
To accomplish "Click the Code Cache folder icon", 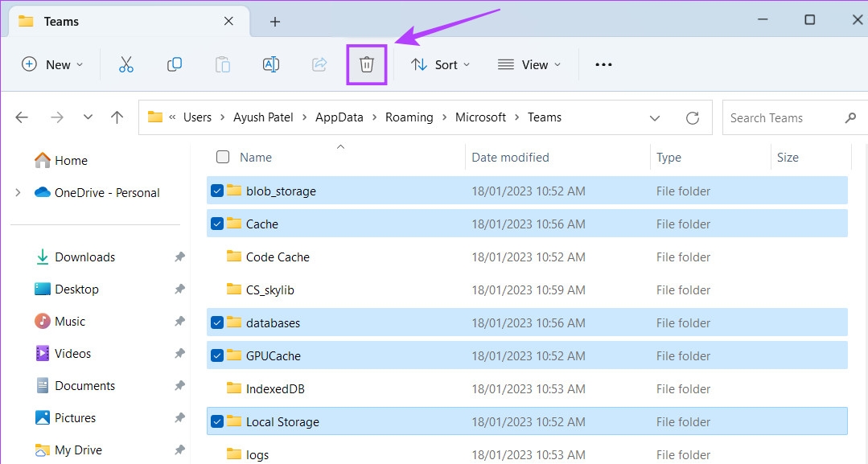I will pos(234,257).
